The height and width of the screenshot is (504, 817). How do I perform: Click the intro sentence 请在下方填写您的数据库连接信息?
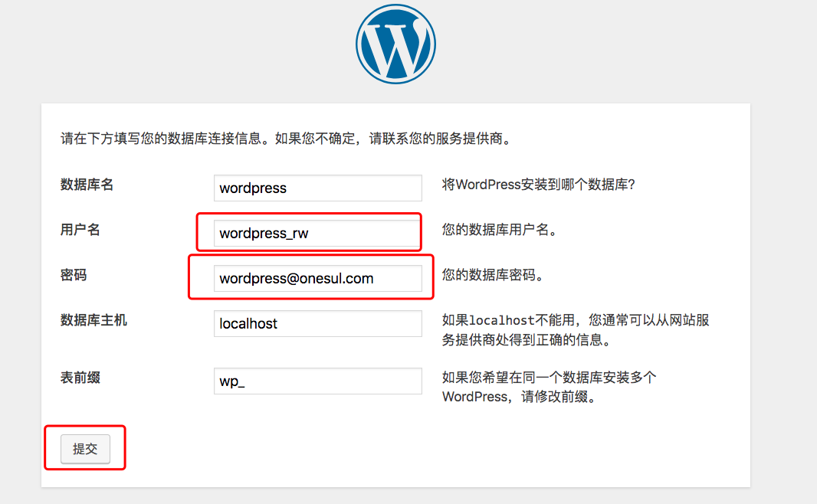(x=287, y=139)
